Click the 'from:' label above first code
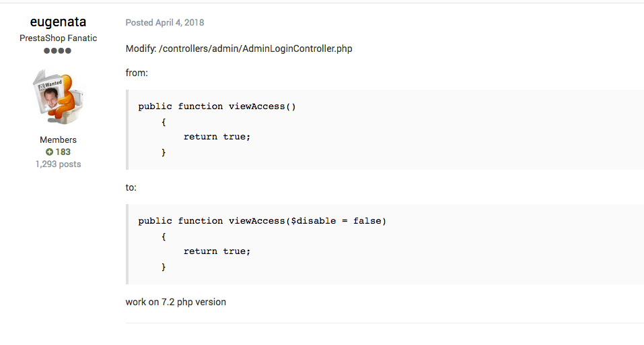Viewport: 644px width, 345px height. (x=137, y=73)
